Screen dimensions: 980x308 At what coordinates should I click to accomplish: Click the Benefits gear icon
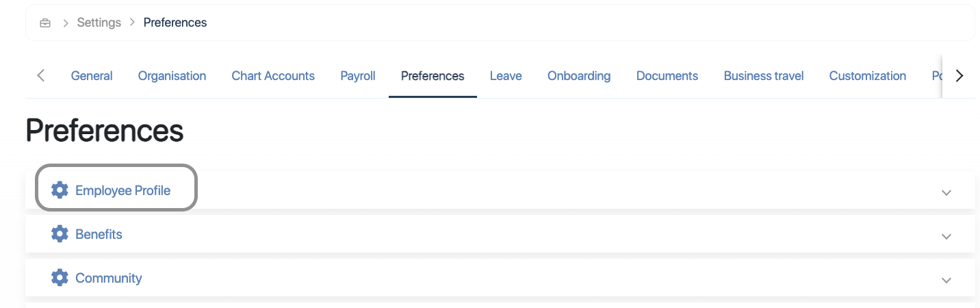pos(60,234)
